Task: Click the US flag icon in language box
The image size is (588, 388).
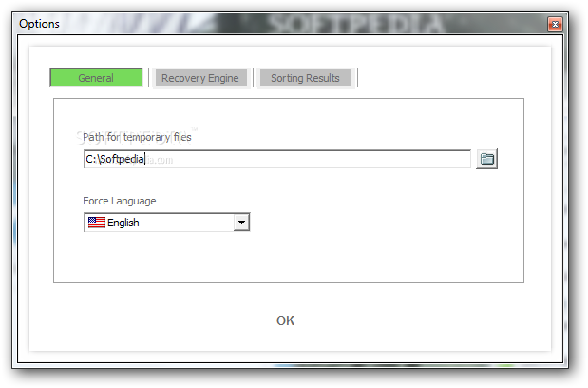Action: (97, 223)
